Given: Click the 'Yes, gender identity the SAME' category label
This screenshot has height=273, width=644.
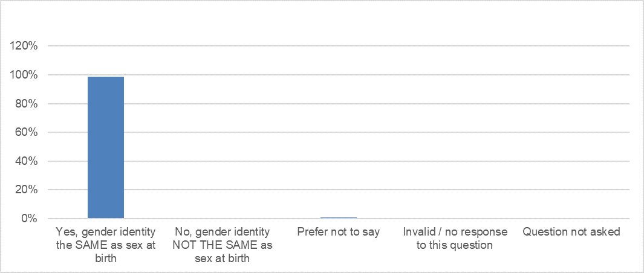Looking at the screenshot, I should pos(106,245).
